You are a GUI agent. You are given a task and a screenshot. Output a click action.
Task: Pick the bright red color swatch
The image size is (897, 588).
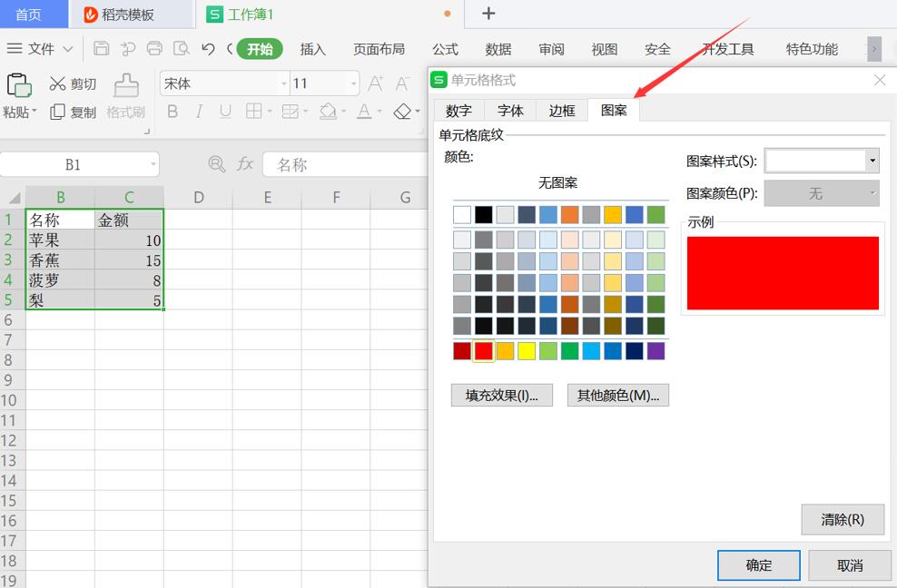click(483, 350)
